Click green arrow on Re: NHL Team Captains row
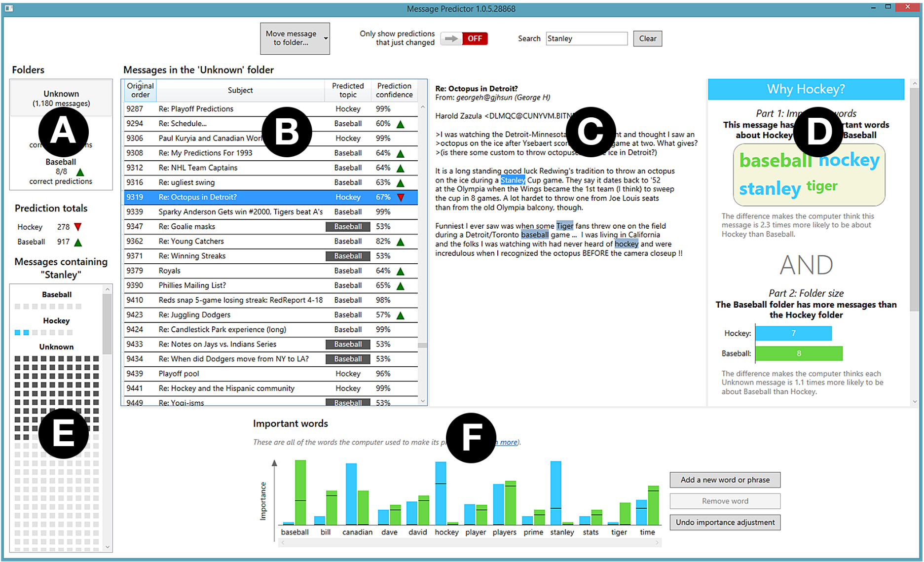 [x=401, y=168]
